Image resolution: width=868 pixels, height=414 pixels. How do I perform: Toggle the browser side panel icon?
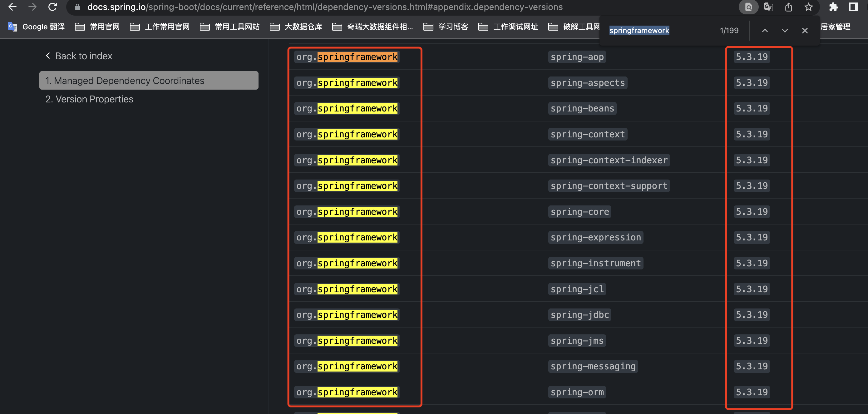853,7
